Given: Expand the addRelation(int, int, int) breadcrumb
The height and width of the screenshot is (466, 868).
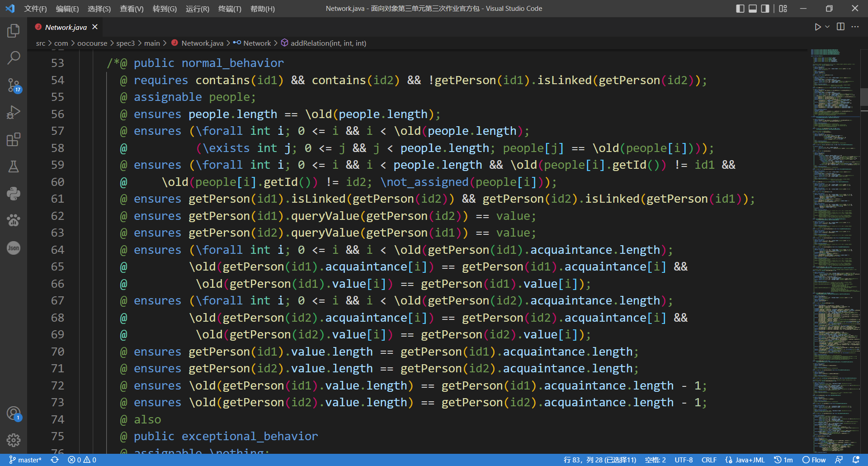Looking at the screenshot, I should (324, 43).
